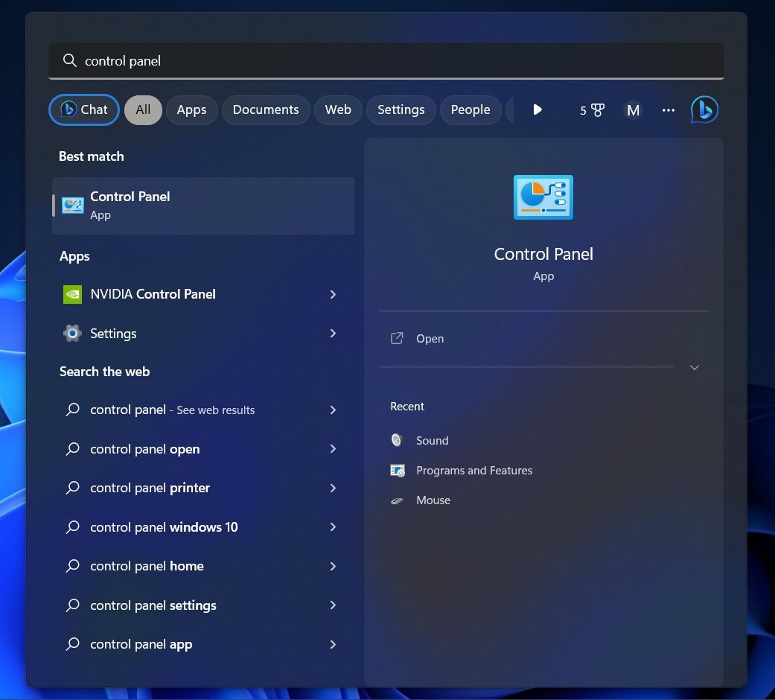
Task: Click search icon beside 'control panel open'
Action: pyautogui.click(x=73, y=449)
